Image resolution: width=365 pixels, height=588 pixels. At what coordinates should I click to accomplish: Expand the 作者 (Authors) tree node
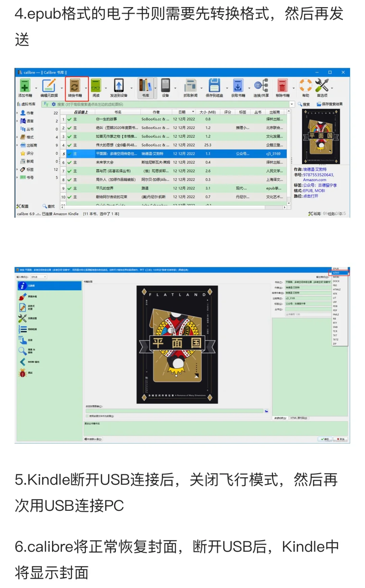[x=17, y=113]
